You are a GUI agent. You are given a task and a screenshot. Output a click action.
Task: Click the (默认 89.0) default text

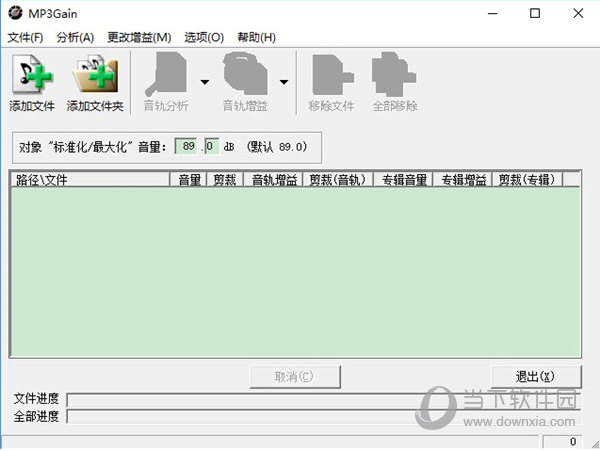(277, 147)
